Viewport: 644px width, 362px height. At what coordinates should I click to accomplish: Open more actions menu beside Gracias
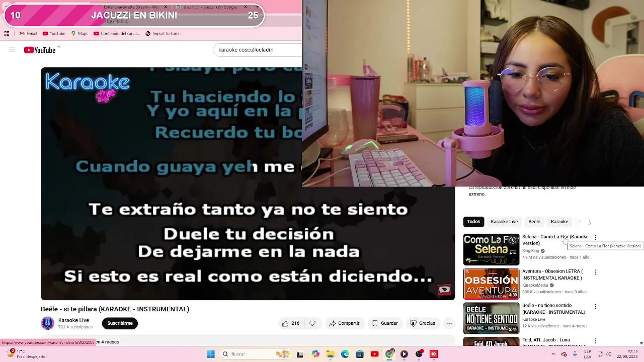[x=449, y=323]
